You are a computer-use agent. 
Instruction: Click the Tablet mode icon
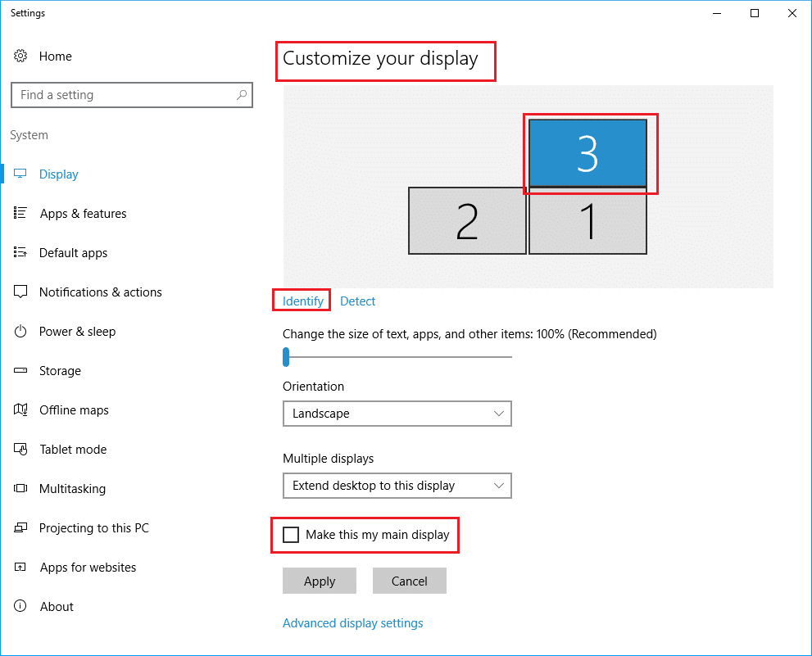20,449
